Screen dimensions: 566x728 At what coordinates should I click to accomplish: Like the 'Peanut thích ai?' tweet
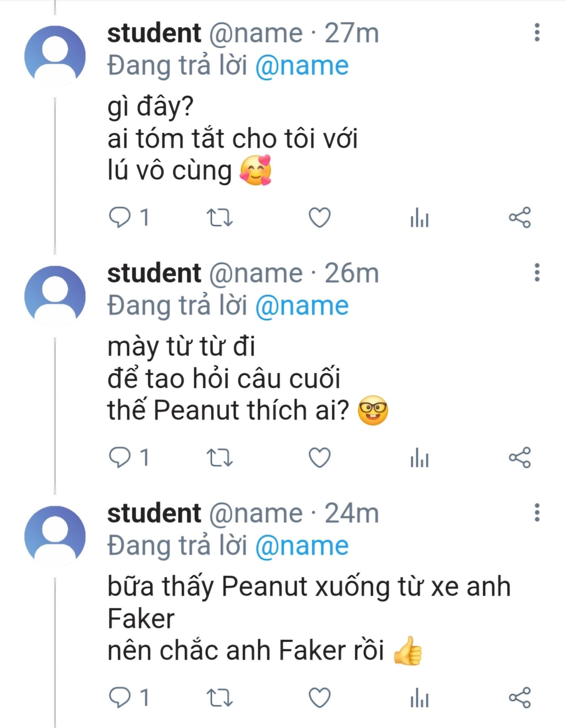[x=319, y=458]
